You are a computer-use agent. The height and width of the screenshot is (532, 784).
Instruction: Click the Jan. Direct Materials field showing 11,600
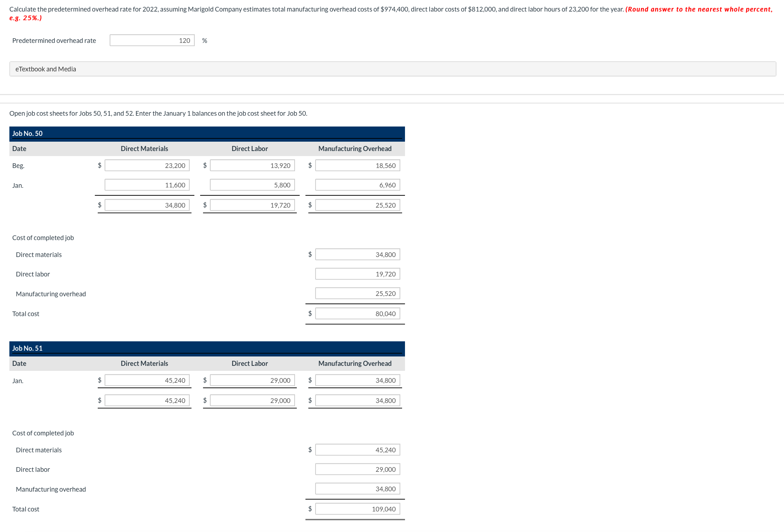pyautogui.click(x=146, y=185)
